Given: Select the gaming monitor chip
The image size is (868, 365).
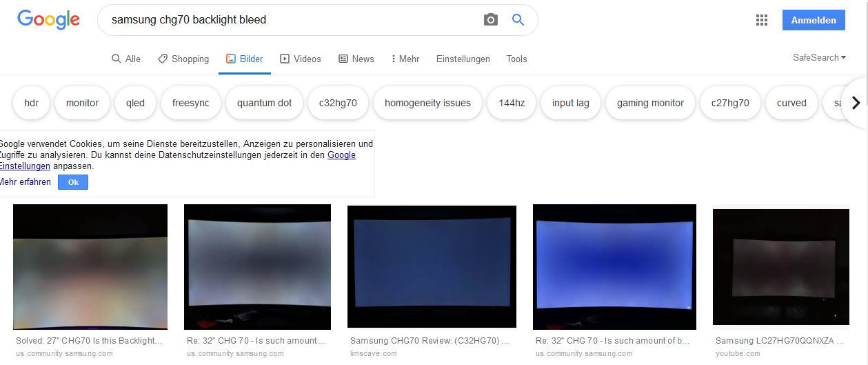Looking at the screenshot, I should point(650,103).
